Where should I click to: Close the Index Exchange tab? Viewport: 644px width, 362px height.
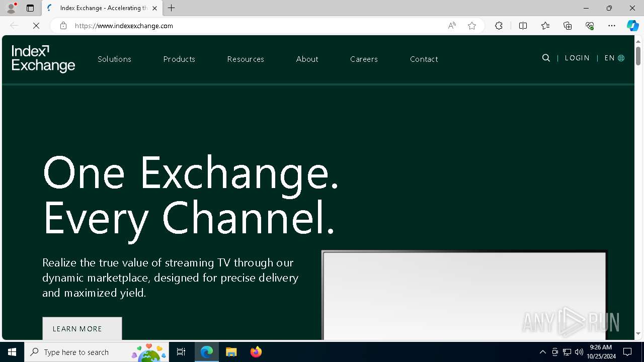[x=154, y=8]
